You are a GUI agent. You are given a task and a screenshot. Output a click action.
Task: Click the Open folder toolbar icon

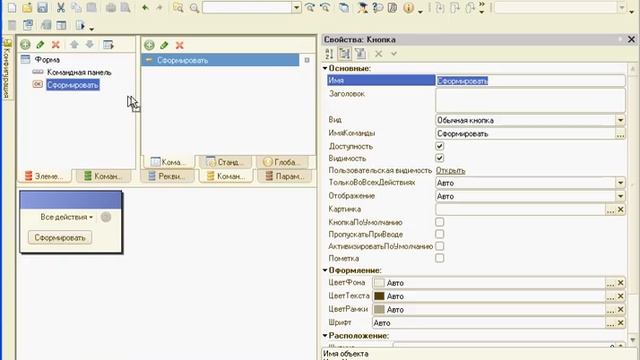(27, 7)
